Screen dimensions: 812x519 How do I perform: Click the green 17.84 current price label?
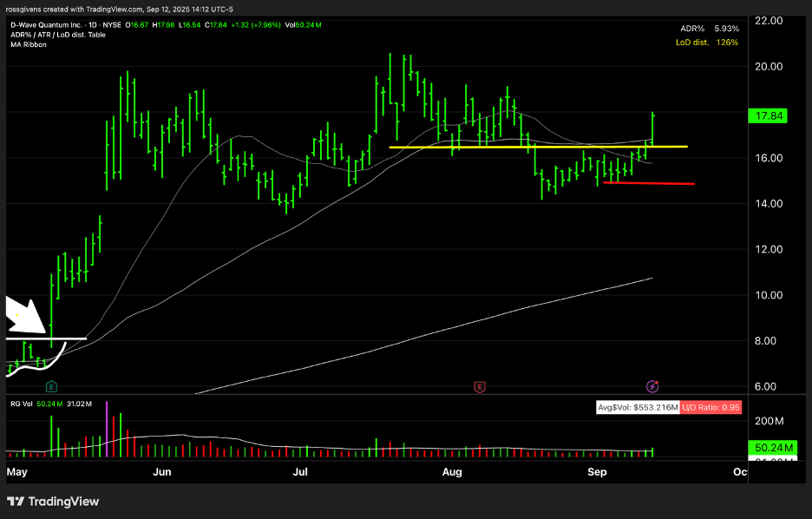point(767,116)
